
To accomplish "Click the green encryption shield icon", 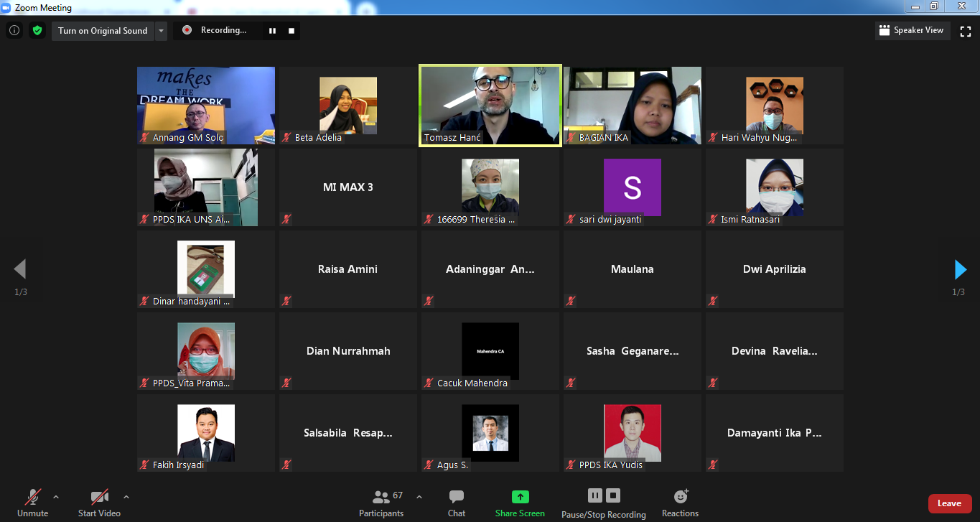I will (x=37, y=31).
